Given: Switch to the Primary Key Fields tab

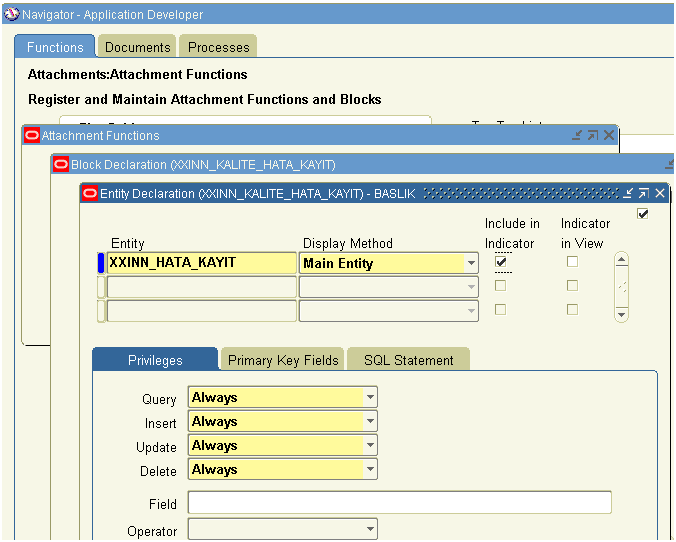Looking at the screenshot, I should [x=283, y=360].
